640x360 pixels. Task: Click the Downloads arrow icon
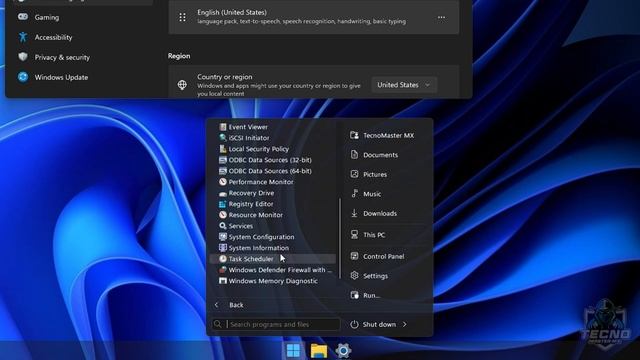354,213
